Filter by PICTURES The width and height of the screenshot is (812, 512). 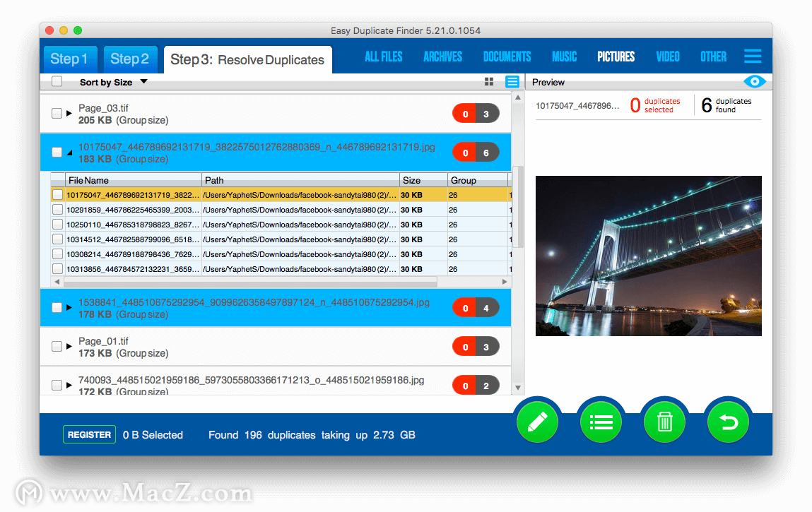[x=616, y=56]
